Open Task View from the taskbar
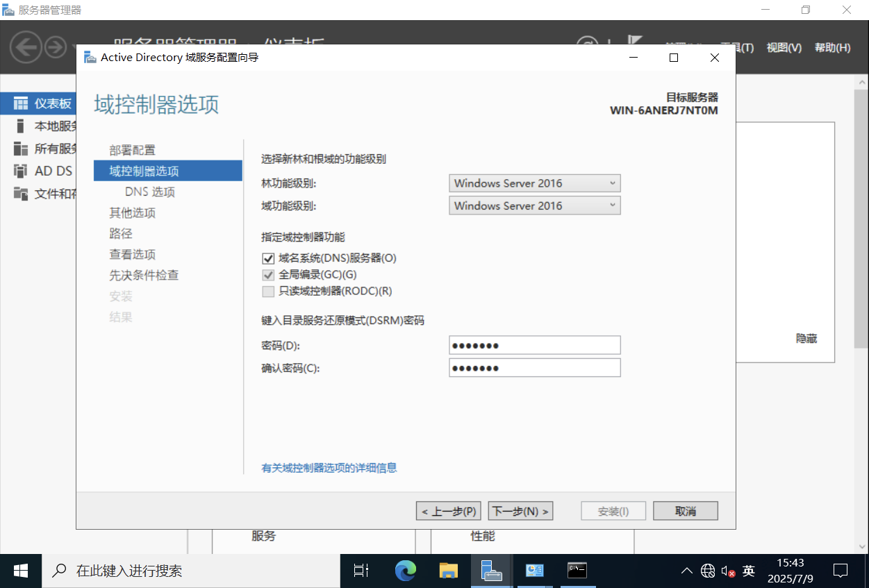The image size is (869, 588). click(361, 571)
